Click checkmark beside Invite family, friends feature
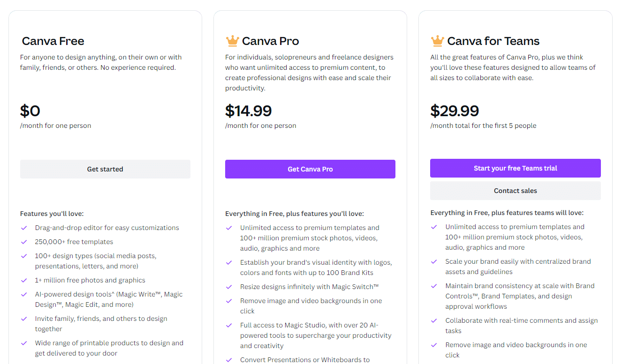The height and width of the screenshot is (364, 622). pos(24,319)
